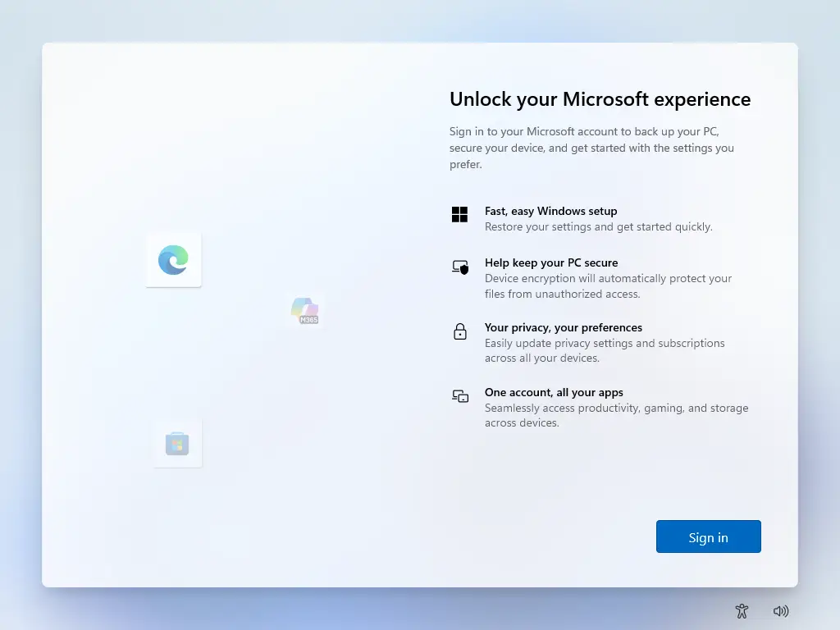
Task: Open the Accessibility options icon
Action: click(x=742, y=610)
